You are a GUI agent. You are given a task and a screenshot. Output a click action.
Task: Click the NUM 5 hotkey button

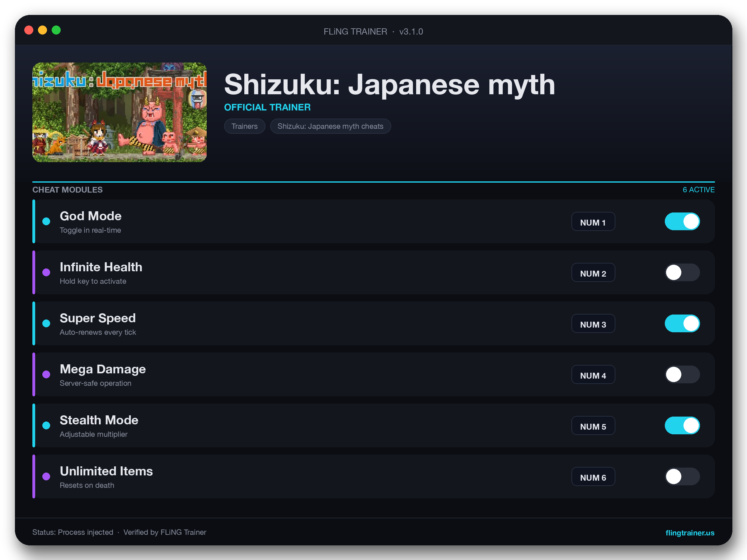click(593, 426)
